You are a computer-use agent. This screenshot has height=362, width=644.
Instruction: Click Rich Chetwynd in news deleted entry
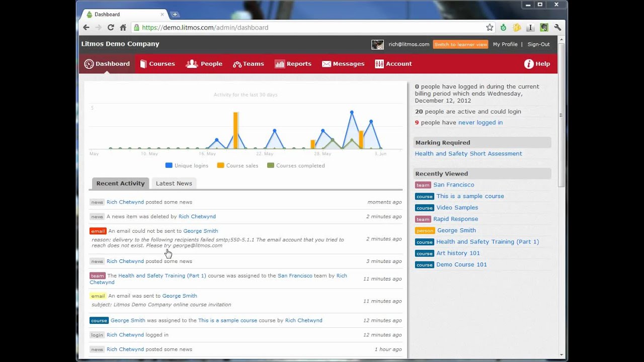point(197,217)
